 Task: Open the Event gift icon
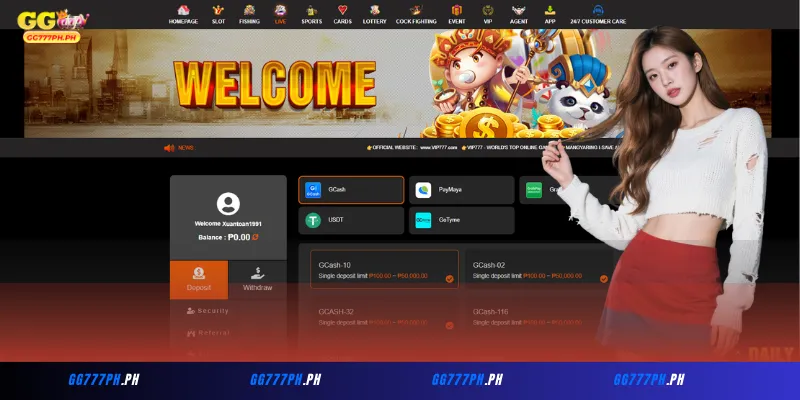[x=457, y=10]
